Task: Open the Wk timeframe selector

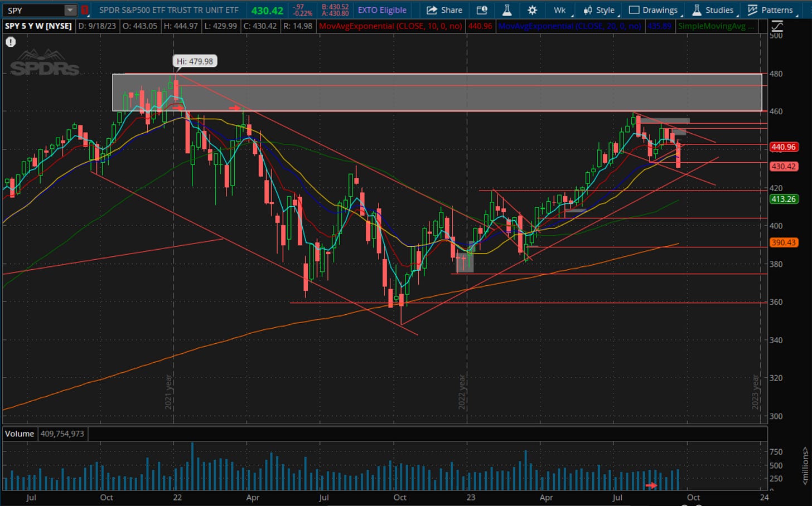Action: [x=560, y=10]
